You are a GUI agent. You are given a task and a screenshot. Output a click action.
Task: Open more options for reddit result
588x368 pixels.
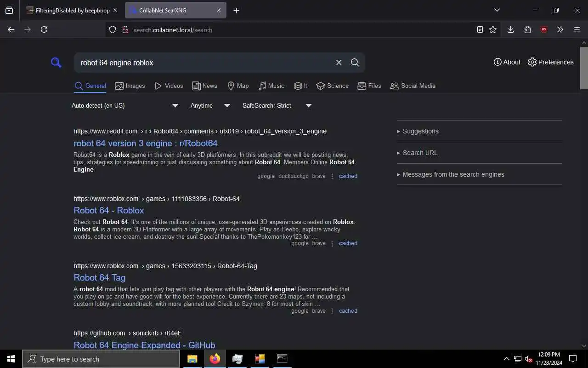pyautogui.click(x=332, y=176)
